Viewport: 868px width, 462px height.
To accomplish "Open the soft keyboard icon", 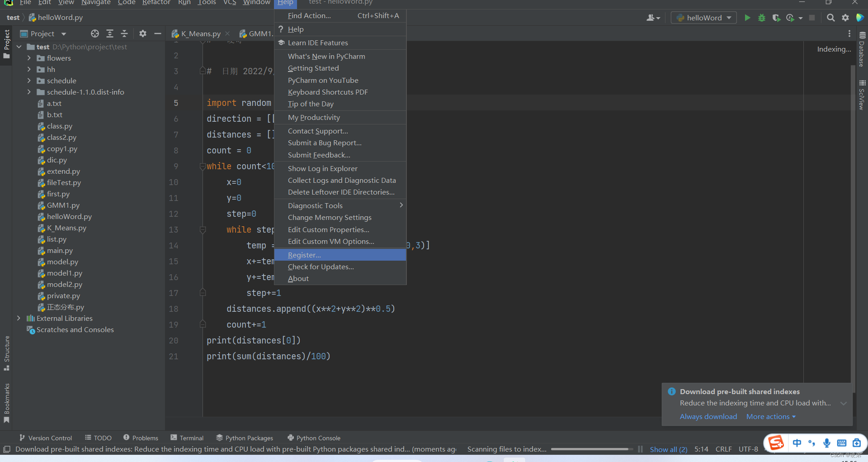I will point(841,443).
